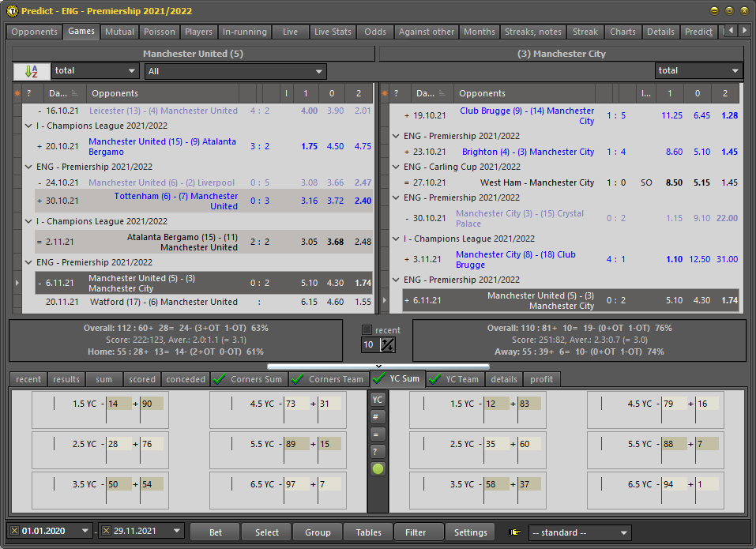
Task: Switch to the Poisson tab
Action: [160, 32]
